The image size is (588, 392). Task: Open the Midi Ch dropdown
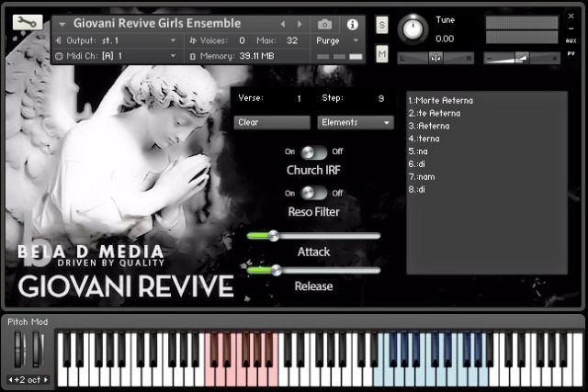[173, 56]
